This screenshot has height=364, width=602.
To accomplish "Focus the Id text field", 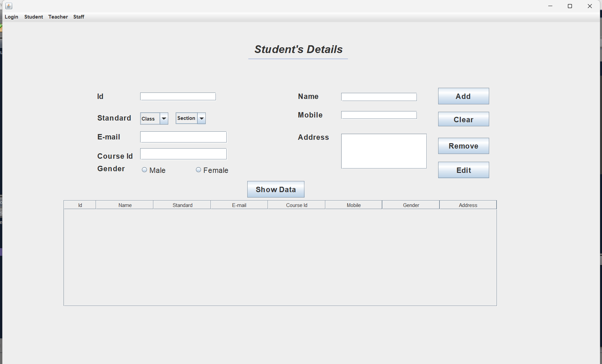I will 178,97.
